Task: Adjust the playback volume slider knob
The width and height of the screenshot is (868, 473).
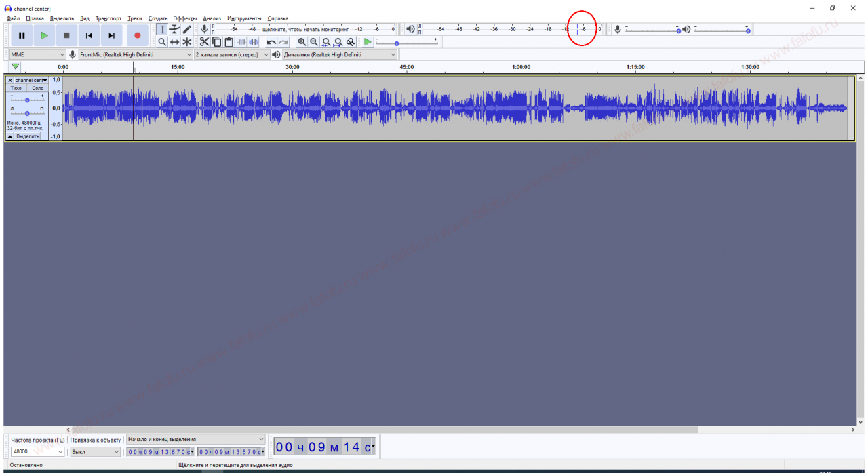Action: 747,31
